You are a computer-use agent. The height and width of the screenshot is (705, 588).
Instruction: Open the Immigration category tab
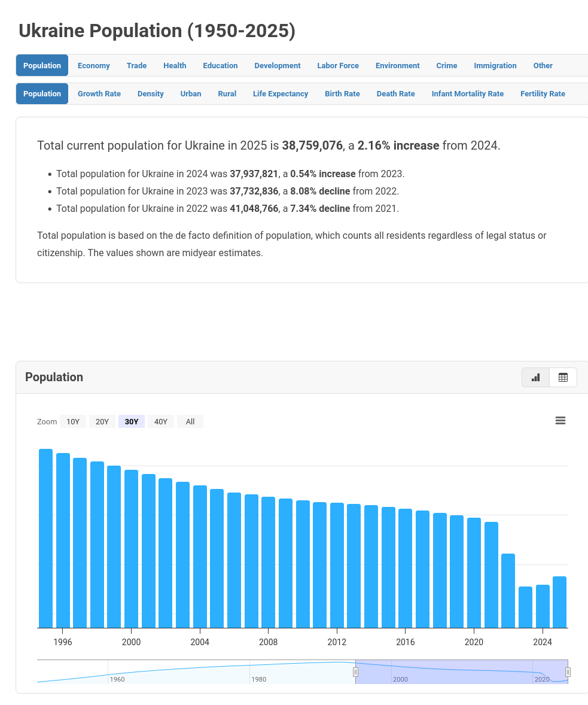coord(495,66)
